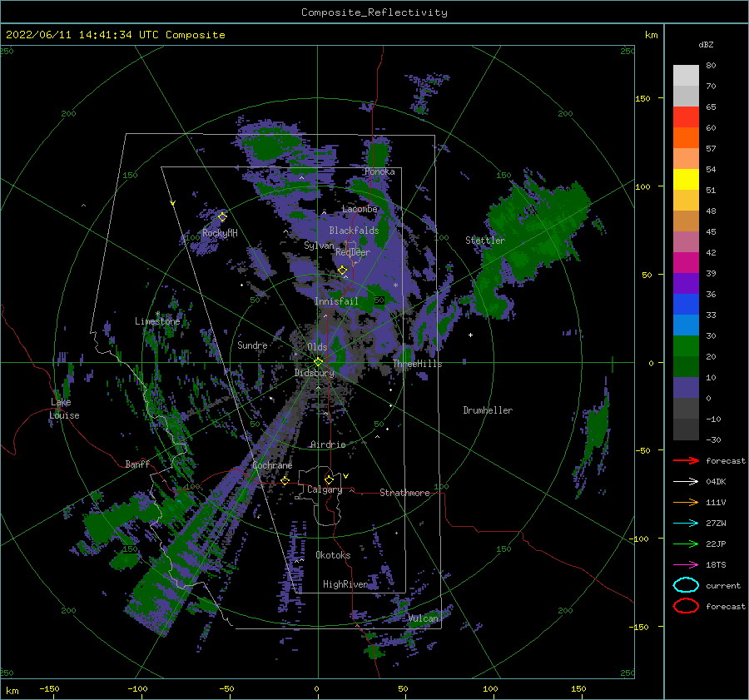Select the ThreeHills label
Screen dimensions: 749x700
(x=418, y=364)
